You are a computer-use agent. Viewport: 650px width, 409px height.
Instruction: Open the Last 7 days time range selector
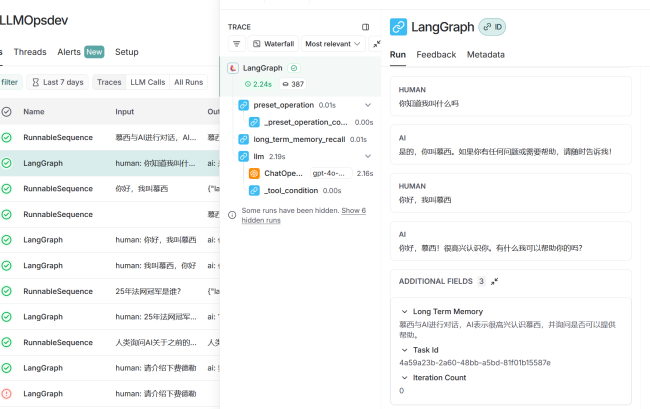click(x=58, y=82)
